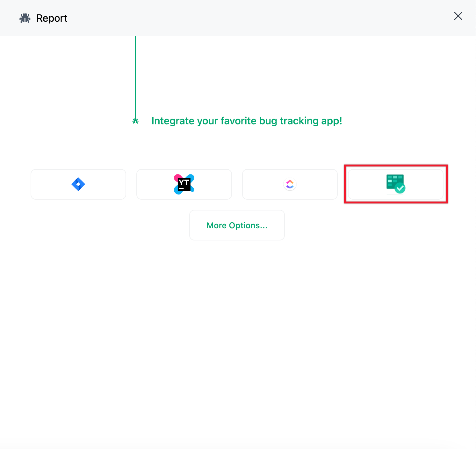Select the first integration card on the left

78,184
